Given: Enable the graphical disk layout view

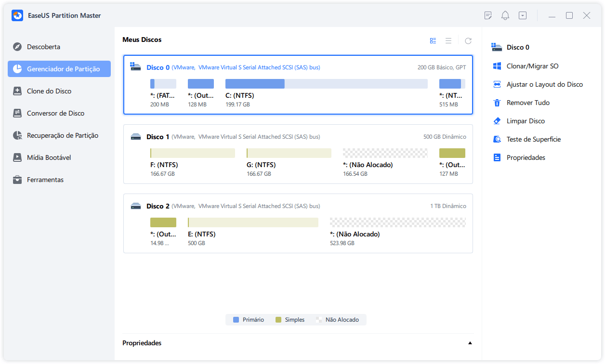Looking at the screenshot, I should point(433,40).
